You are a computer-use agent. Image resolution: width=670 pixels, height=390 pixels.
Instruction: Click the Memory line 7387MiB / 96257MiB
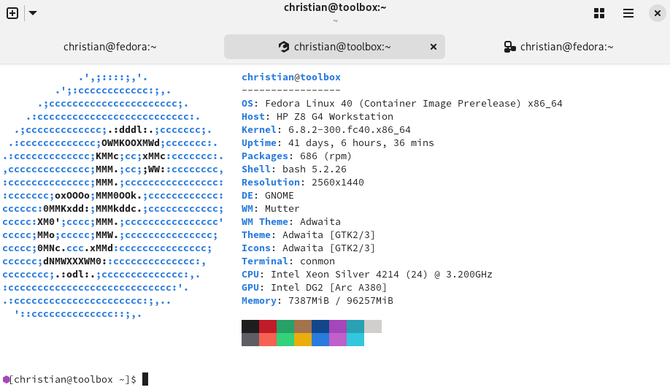pyautogui.click(x=317, y=301)
